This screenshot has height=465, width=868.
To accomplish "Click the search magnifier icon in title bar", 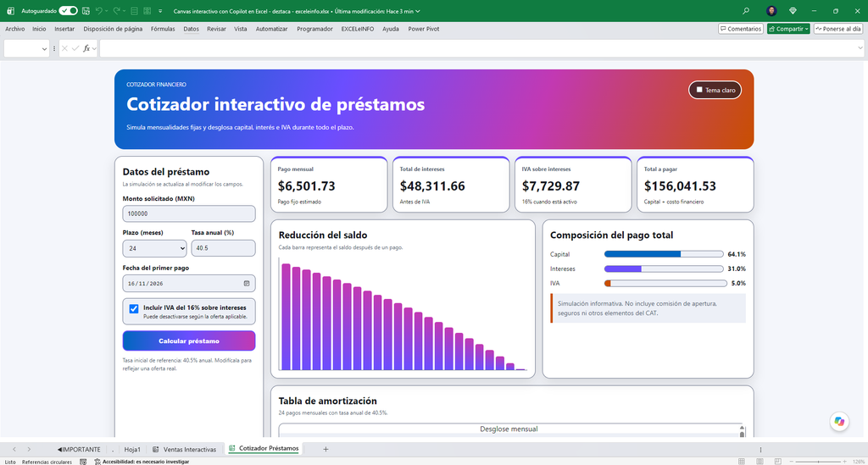I will point(746,11).
